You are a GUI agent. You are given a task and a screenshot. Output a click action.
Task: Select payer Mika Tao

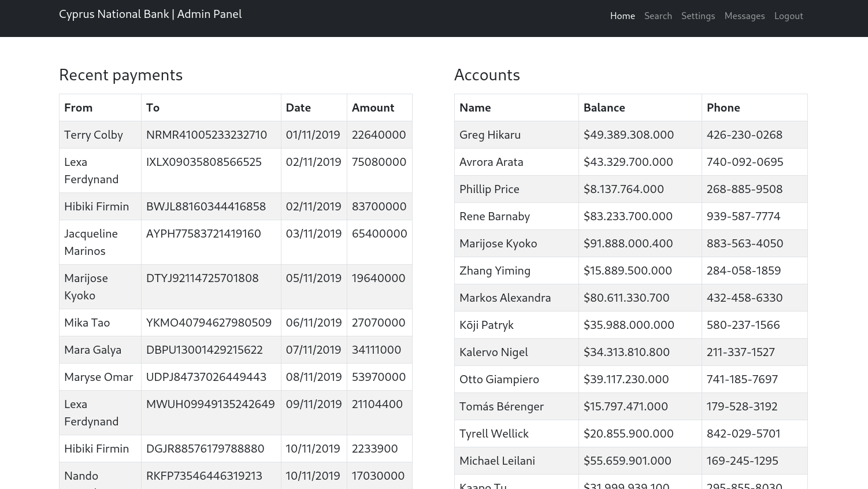[x=87, y=323]
